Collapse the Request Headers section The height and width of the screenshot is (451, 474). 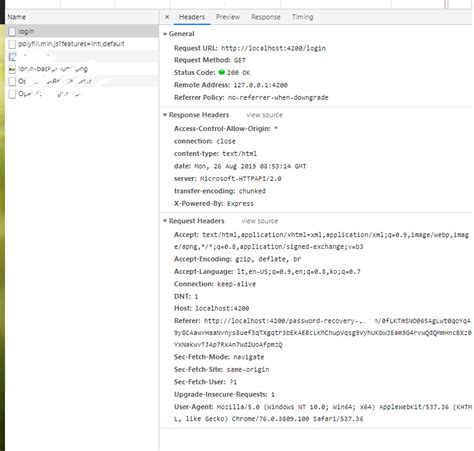pos(165,221)
